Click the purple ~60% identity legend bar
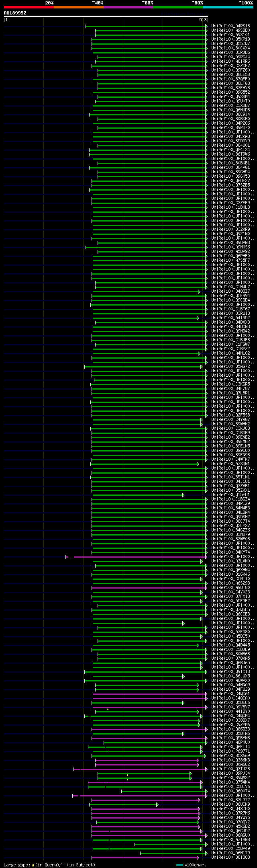This screenshot has height=868, width=257. pyautogui.click(x=128, y=7)
